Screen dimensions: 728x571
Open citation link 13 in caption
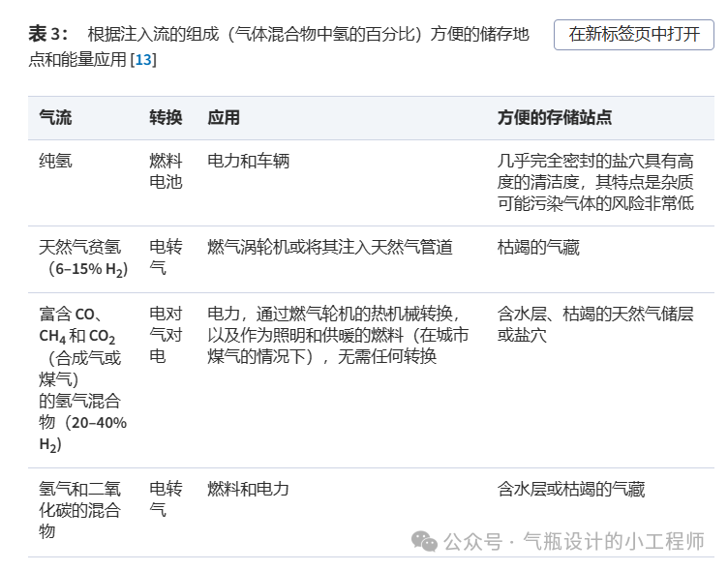tap(142, 60)
